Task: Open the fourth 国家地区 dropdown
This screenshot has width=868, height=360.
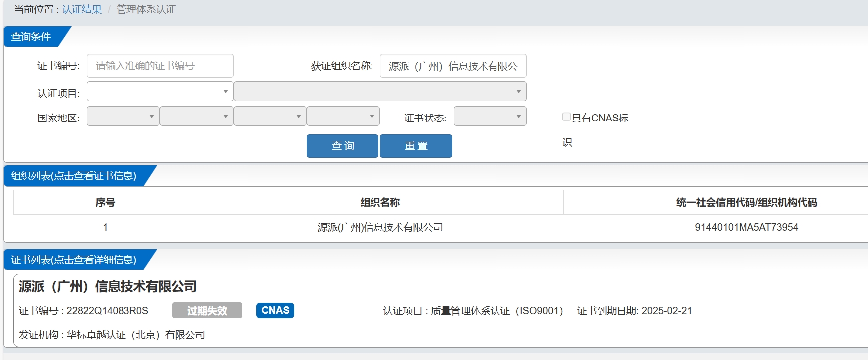Action: 343,116
